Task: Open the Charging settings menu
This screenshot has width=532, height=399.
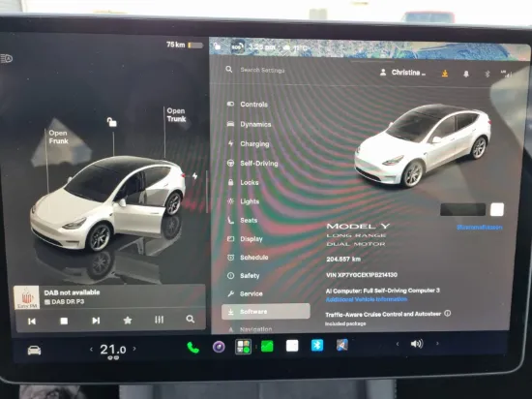Action: tap(254, 144)
